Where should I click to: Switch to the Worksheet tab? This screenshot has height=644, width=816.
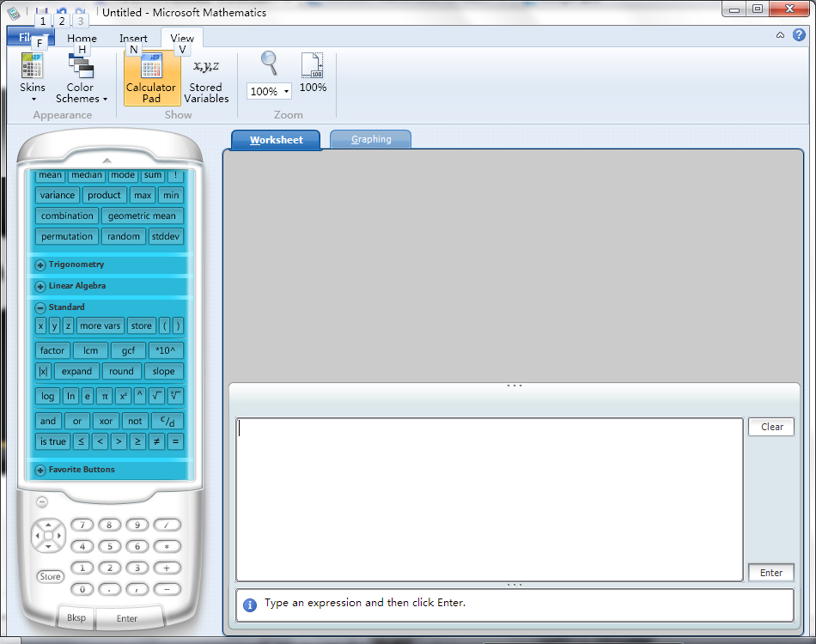pyautogui.click(x=276, y=140)
